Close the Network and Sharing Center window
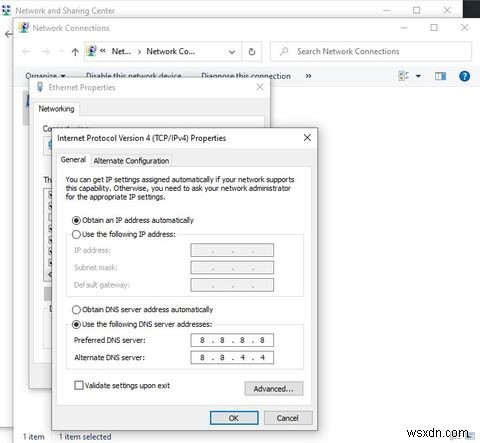480x443 pixels. point(447,10)
